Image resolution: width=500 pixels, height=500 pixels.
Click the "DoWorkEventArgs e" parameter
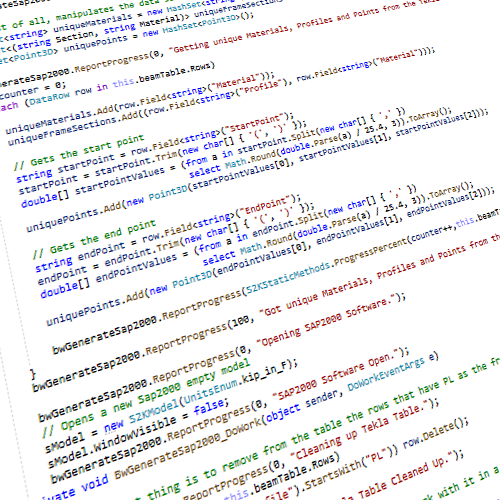click(x=392, y=373)
